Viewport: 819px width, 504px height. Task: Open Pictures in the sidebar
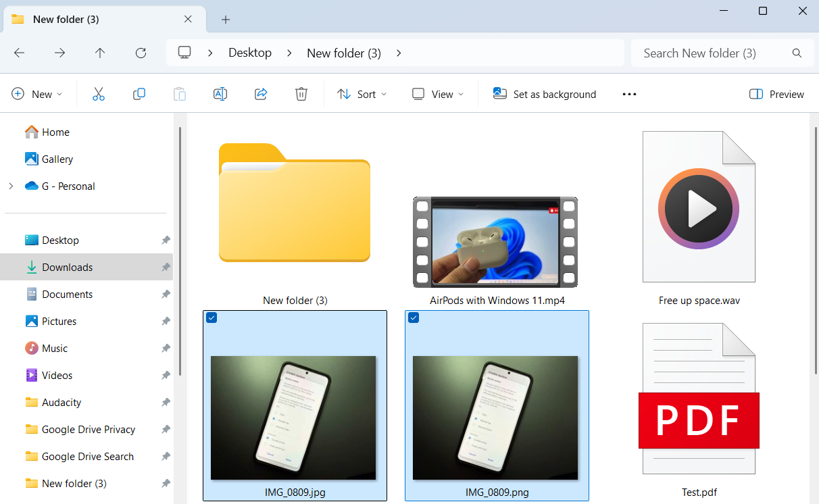point(51,321)
